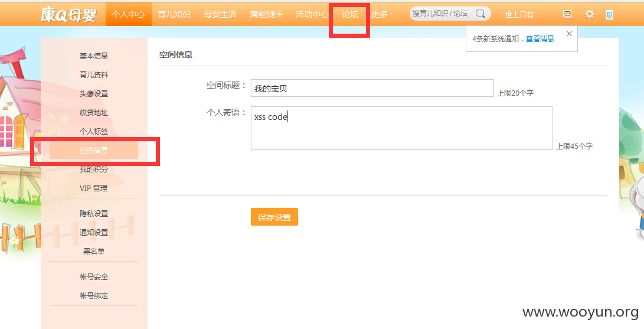Click the 个人寄语 label
This screenshot has height=329, width=644.
tap(226, 113)
